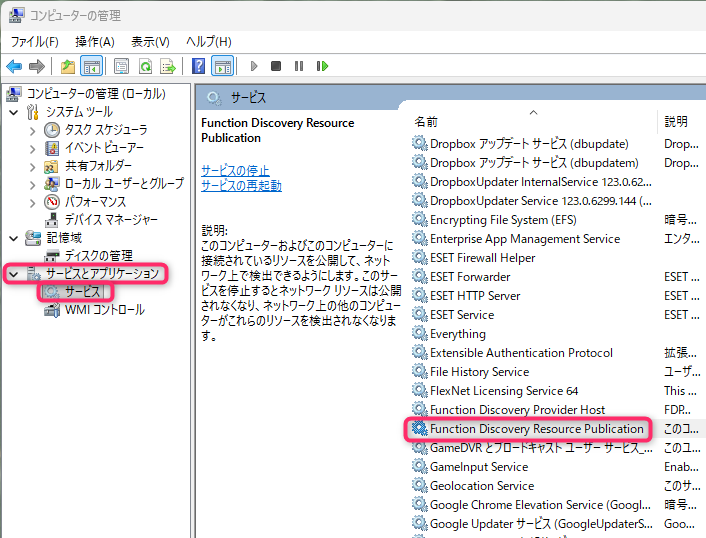This screenshot has height=538, width=706.
Task: Select デバイス マネージャー in the tree
Action: coord(111,219)
